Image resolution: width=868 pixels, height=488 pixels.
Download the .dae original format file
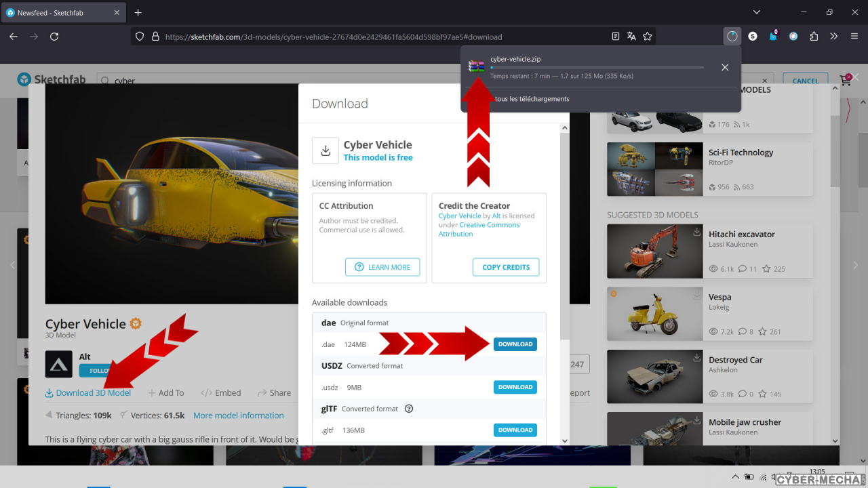[515, 344]
